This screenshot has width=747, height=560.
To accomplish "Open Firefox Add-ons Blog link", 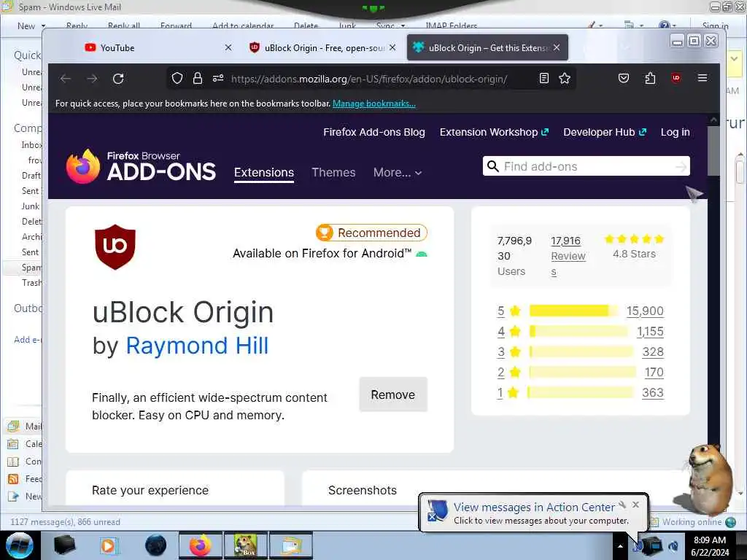I will pos(374,133).
